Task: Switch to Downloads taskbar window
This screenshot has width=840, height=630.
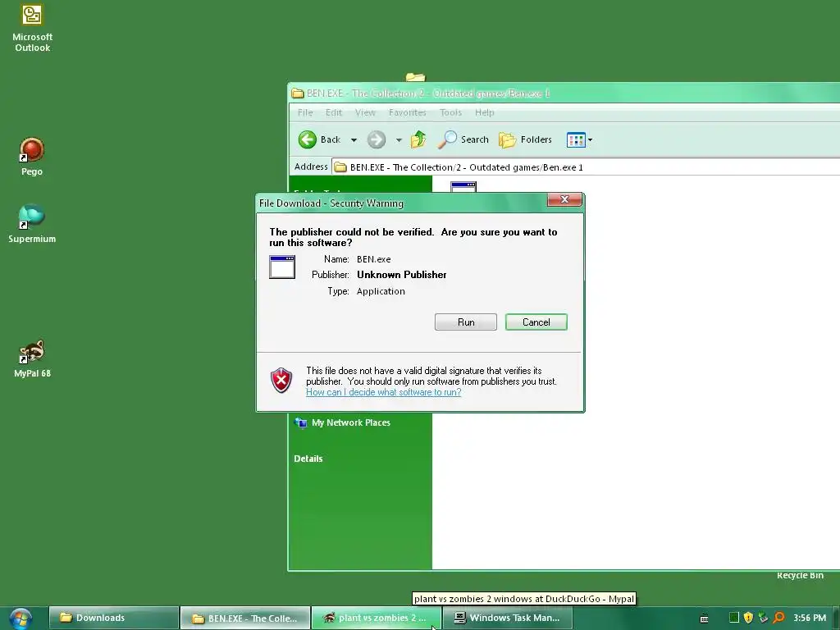Action: [x=113, y=618]
